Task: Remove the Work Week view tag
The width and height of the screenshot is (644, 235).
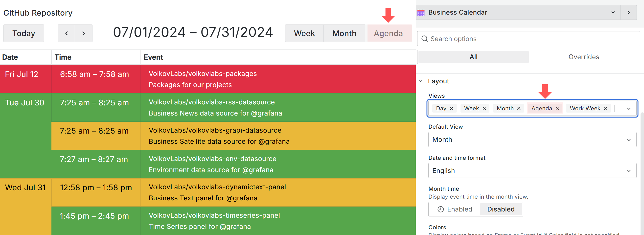Action: pyautogui.click(x=605, y=108)
